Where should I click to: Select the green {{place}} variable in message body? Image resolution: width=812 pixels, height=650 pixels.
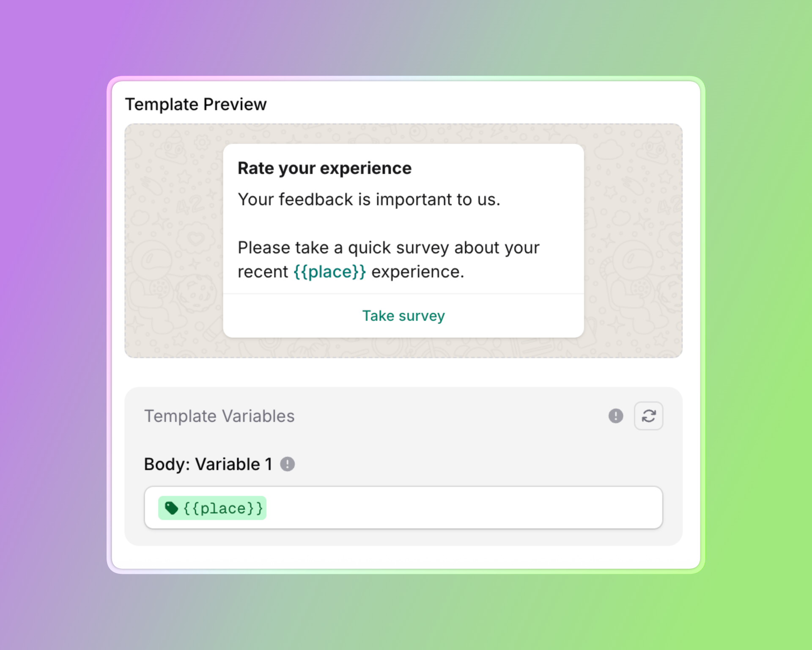[329, 271]
